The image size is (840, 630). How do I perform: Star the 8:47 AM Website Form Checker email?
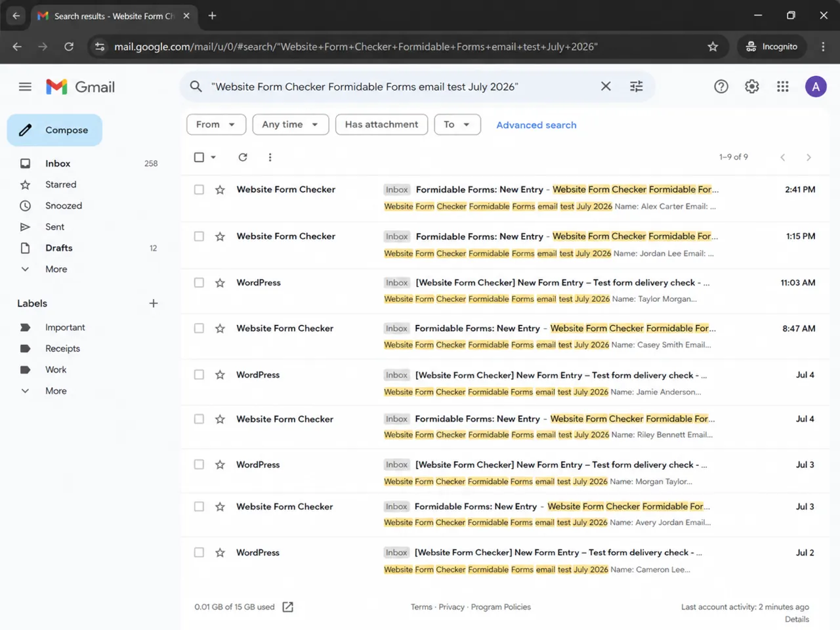pyautogui.click(x=220, y=329)
